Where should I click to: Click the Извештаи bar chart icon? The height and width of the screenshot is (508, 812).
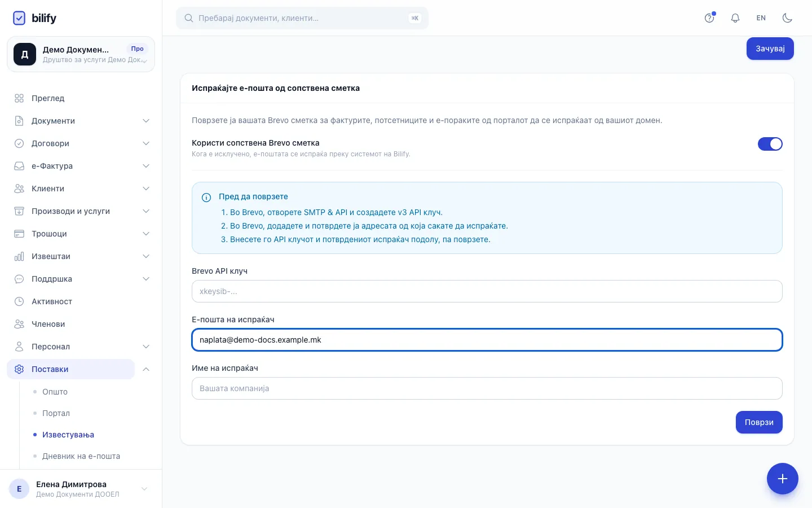coord(19,256)
